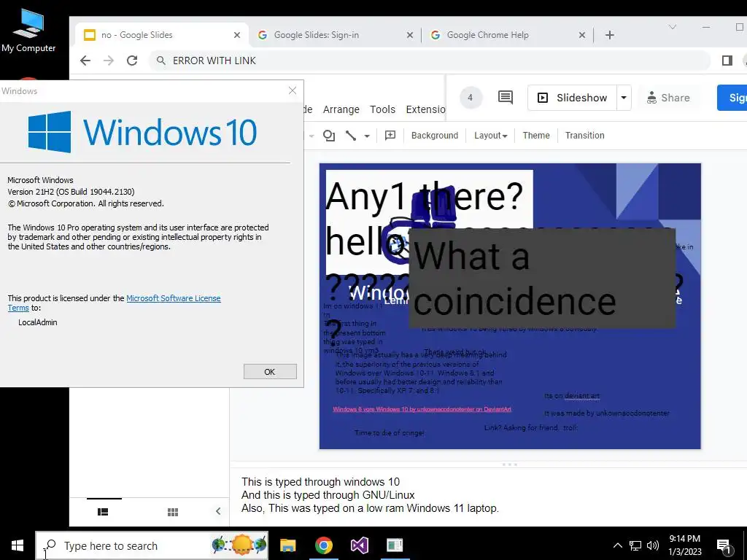
Task: Collapse the filmstrip panel with the chevron
Action: (x=218, y=511)
